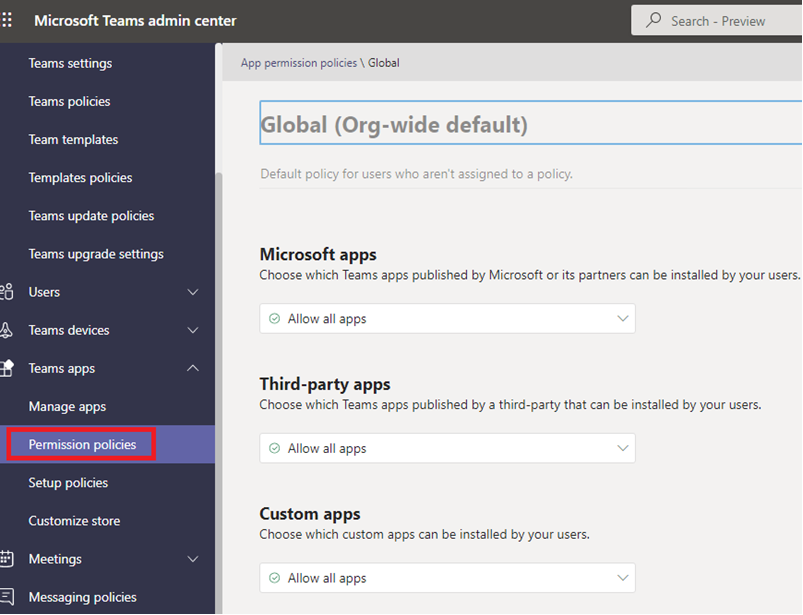The image size is (803, 615).
Task: Expand the Teams devices chevron
Action: coord(193,330)
